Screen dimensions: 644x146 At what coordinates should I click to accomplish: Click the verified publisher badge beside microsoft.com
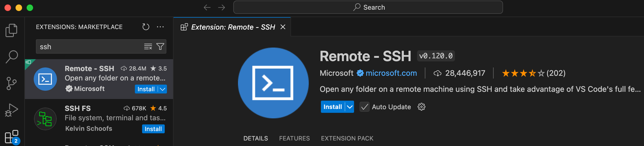tap(360, 73)
